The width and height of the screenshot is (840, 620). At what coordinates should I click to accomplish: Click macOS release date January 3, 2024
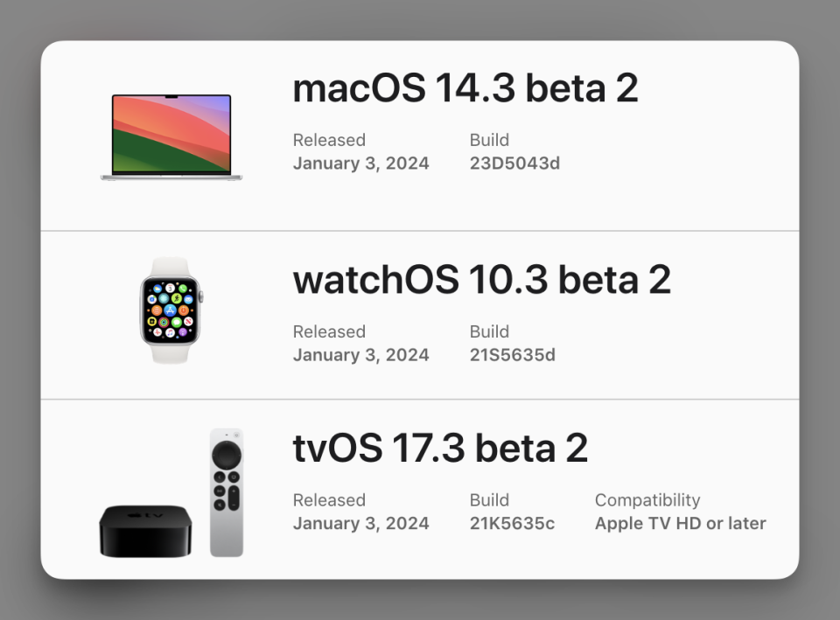click(361, 164)
